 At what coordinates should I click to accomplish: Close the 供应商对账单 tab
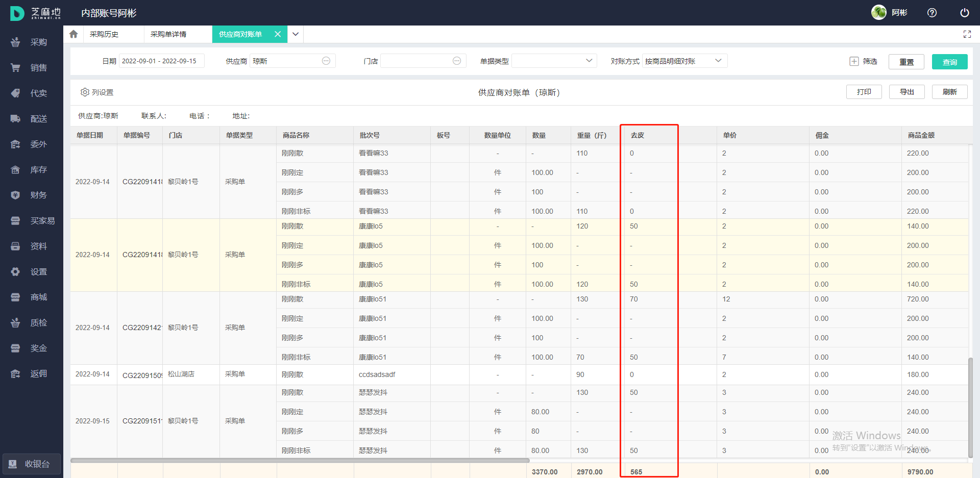click(x=278, y=34)
